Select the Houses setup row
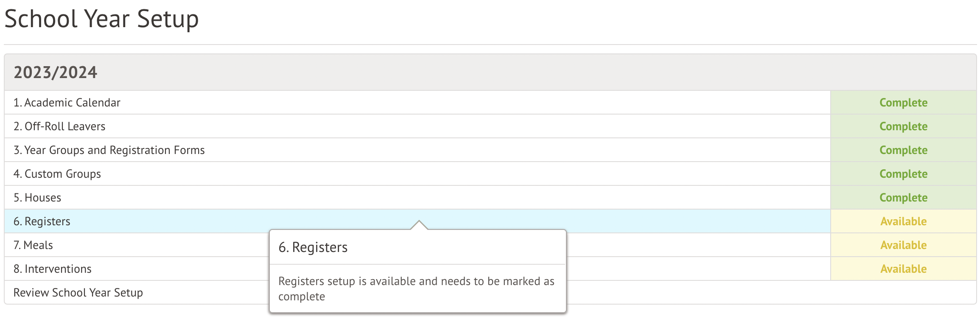Screen dimensions: 980x319 37,198
